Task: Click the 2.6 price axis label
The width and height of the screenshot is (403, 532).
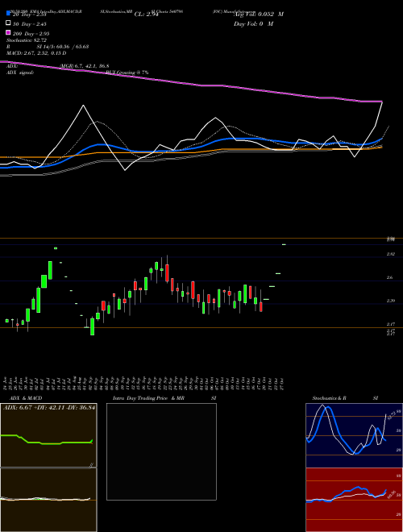Action: [x=390, y=277]
